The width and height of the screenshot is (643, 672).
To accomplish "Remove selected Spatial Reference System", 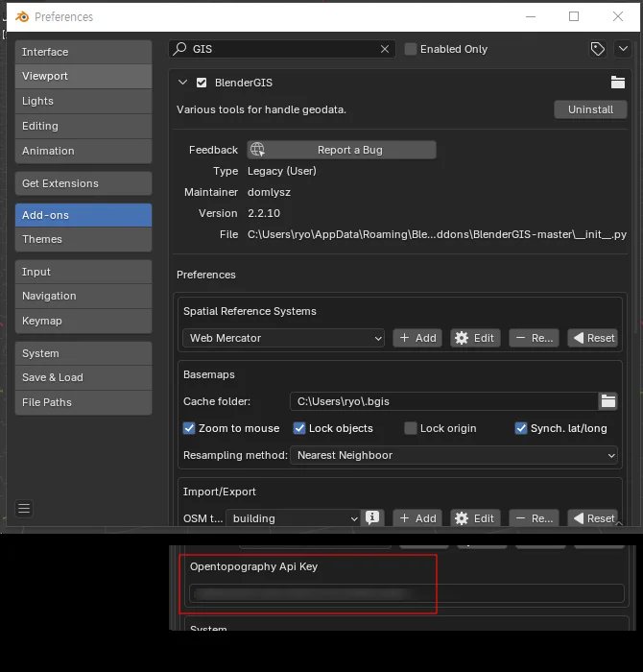I will click(534, 338).
